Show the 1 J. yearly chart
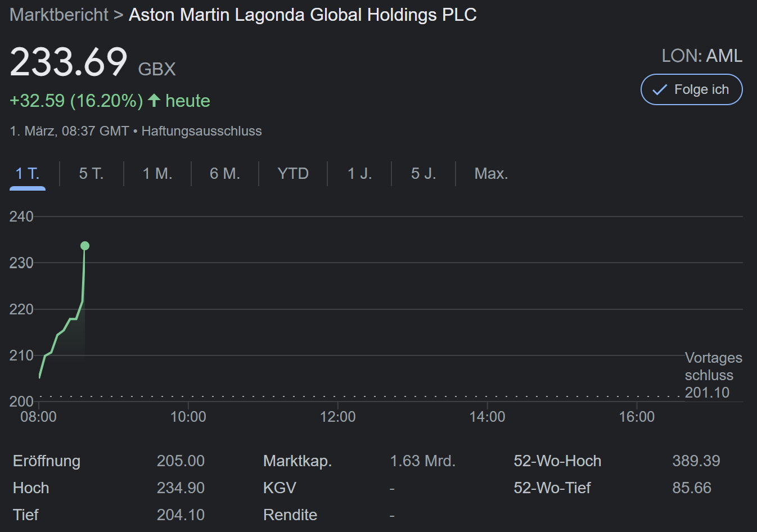 pos(359,173)
